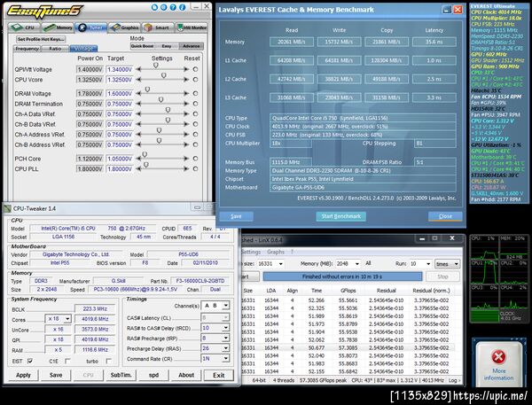The height and width of the screenshot is (405, 532).
Task: Open the RAS# to CAS# Delay dropdown
Action: click(225, 328)
